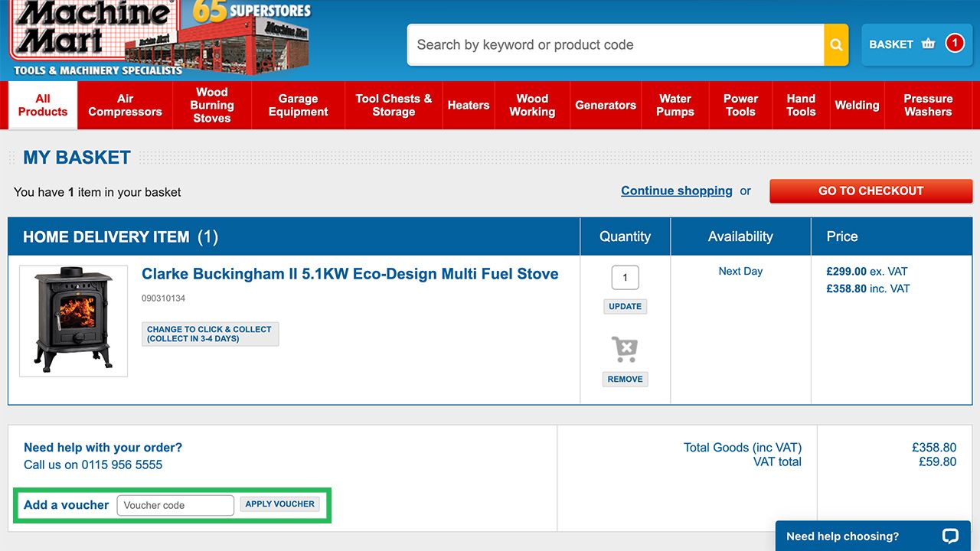Click the £299.00 ex. VAT price
Screen dimensions: 980x551
[x=867, y=272]
